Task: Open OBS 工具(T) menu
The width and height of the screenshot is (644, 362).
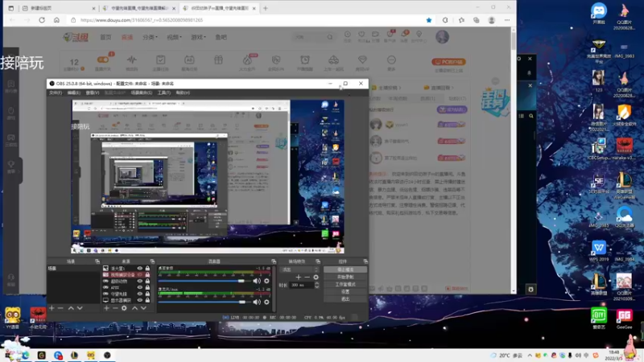Action: tap(164, 93)
